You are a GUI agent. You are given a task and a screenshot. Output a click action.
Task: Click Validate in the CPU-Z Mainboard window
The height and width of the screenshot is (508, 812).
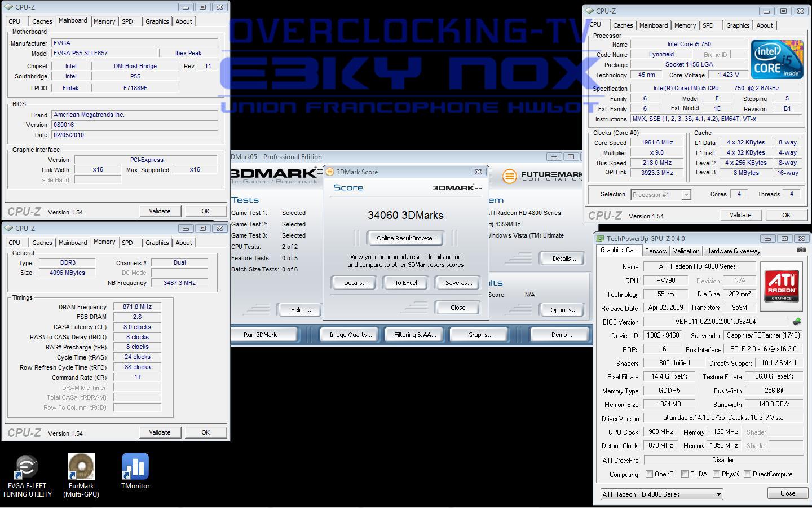coord(160,211)
